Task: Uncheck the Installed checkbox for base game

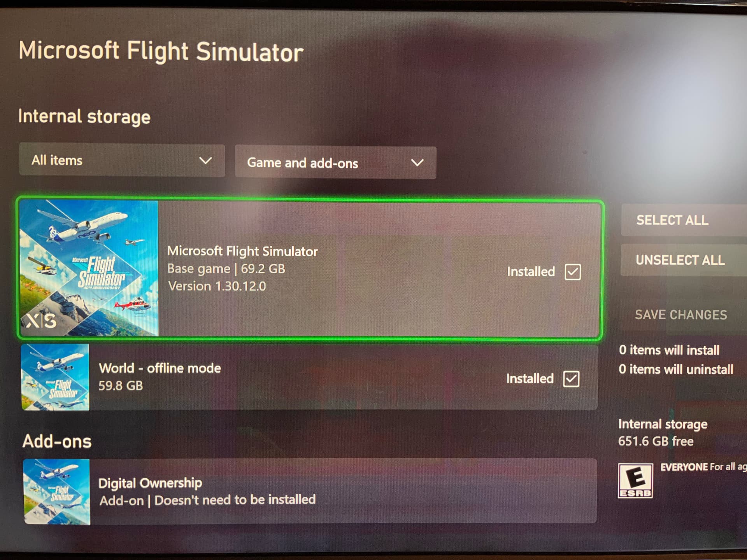Action: click(x=573, y=272)
